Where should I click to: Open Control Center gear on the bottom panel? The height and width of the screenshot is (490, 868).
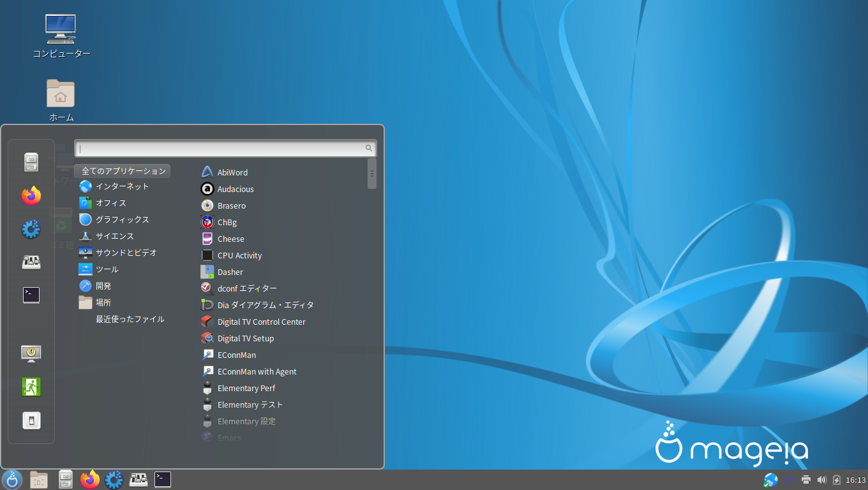pyautogui.click(x=114, y=480)
